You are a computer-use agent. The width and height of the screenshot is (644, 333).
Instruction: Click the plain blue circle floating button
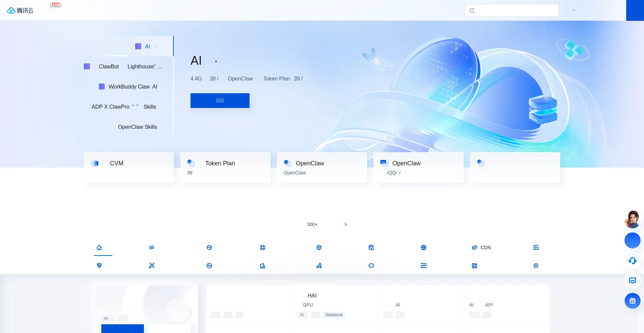click(633, 240)
